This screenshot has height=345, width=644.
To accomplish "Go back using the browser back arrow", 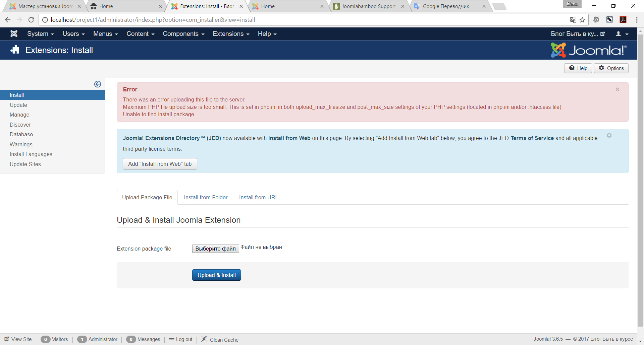I will click(x=8, y=20).
